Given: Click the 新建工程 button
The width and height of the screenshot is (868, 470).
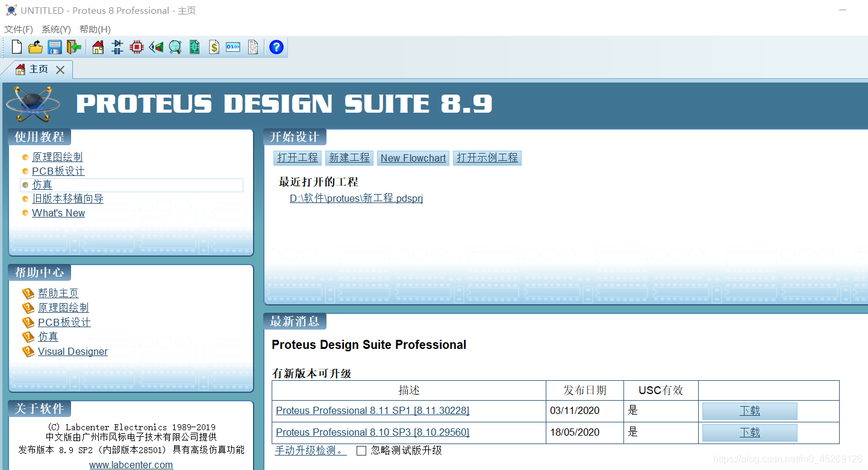Looking at the screenshot, I should point(349,158).
